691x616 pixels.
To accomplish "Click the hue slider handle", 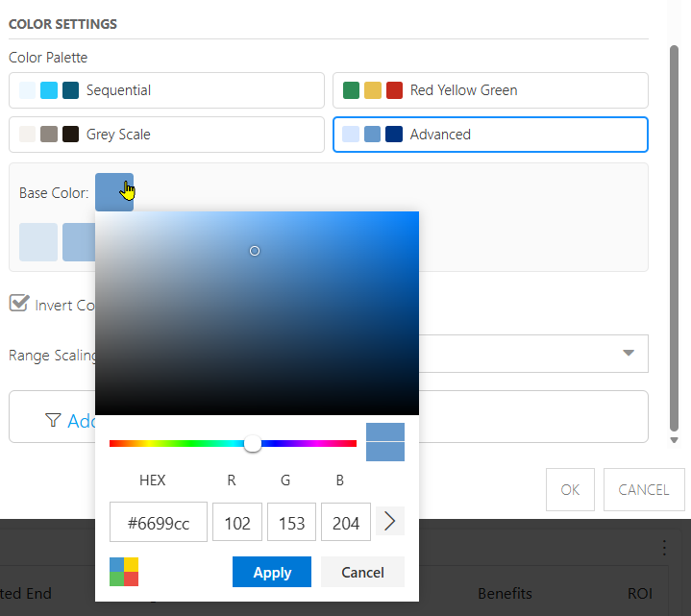I will point(253,443).
